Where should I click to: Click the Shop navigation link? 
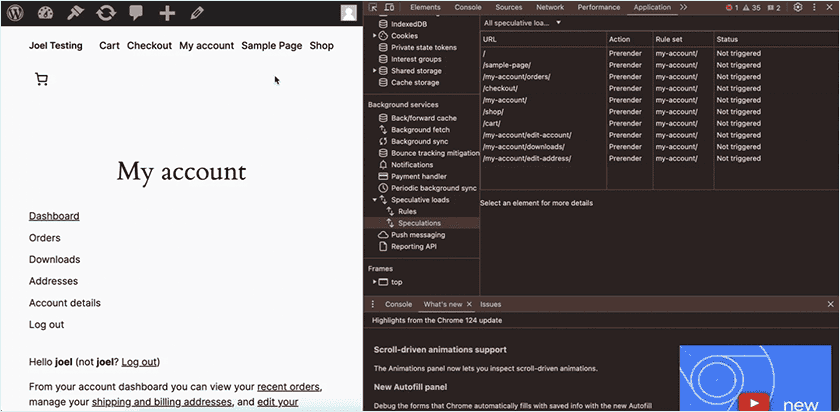pos(321,46)
